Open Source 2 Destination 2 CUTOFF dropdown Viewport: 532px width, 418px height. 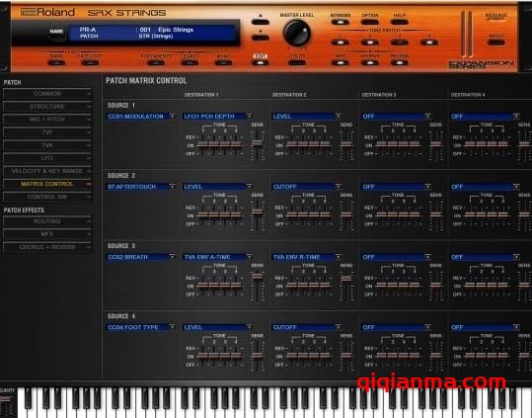306,187
